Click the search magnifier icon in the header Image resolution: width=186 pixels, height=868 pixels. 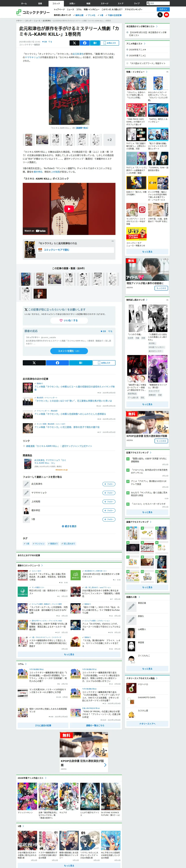tap(148, 3)
